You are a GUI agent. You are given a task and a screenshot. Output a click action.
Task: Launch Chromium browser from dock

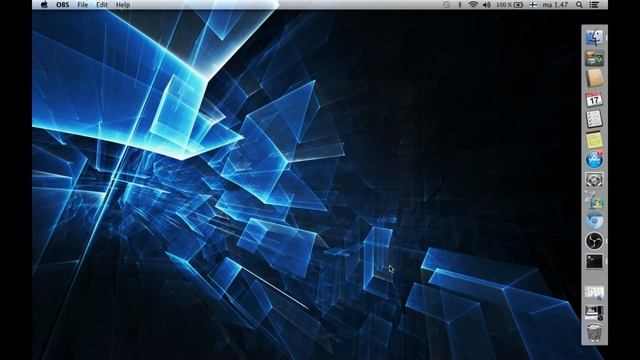(x=594, y=221)
